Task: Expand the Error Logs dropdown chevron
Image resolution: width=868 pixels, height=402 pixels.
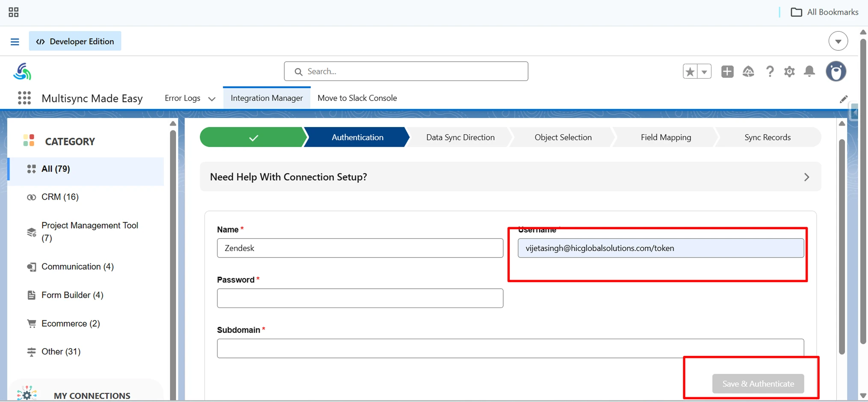Action: (x=212, y=99)
